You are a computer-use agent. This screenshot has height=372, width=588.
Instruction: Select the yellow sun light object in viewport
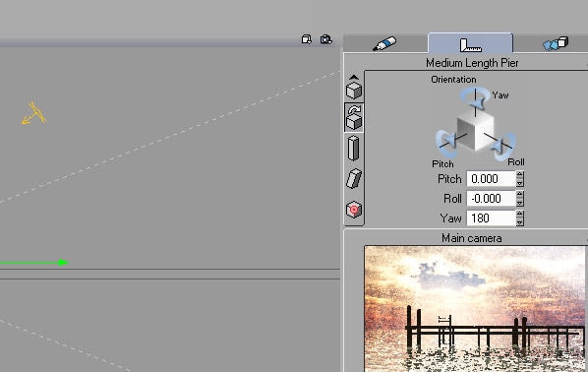click(33, 113)
